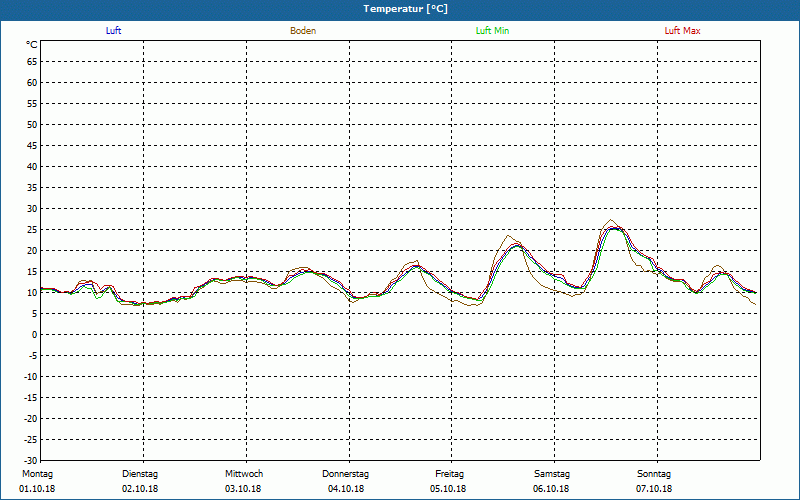
Task: Select the red 'Luft Max' legend label
Action: [x=682, y=31]
